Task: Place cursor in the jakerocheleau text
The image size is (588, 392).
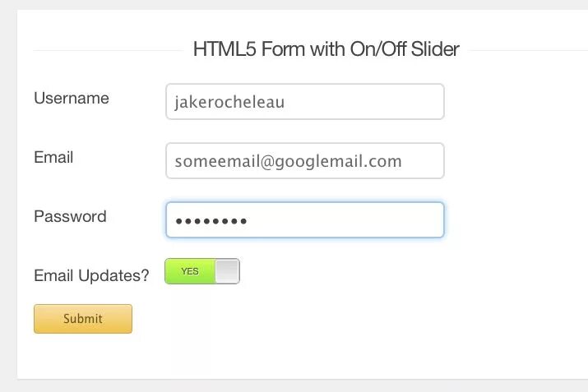Action: point(229,102)
